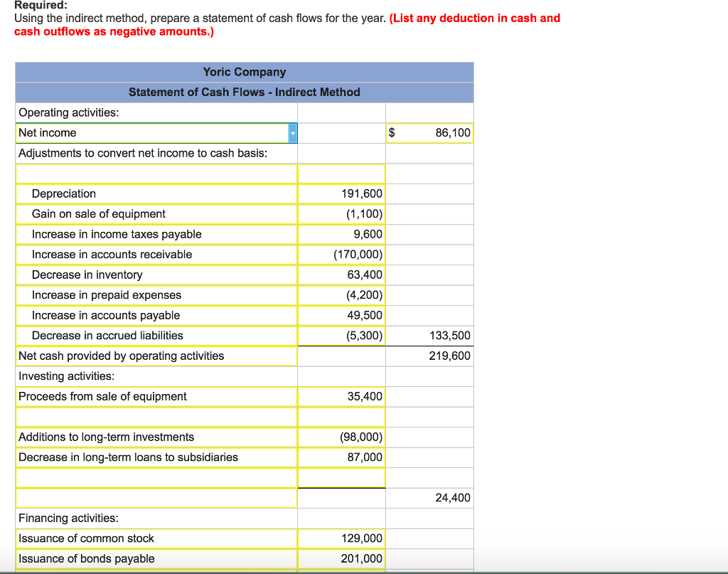The image size is (728, 574).
Task: Click the Statement of Cash Flows header
Action: point(245,92)
